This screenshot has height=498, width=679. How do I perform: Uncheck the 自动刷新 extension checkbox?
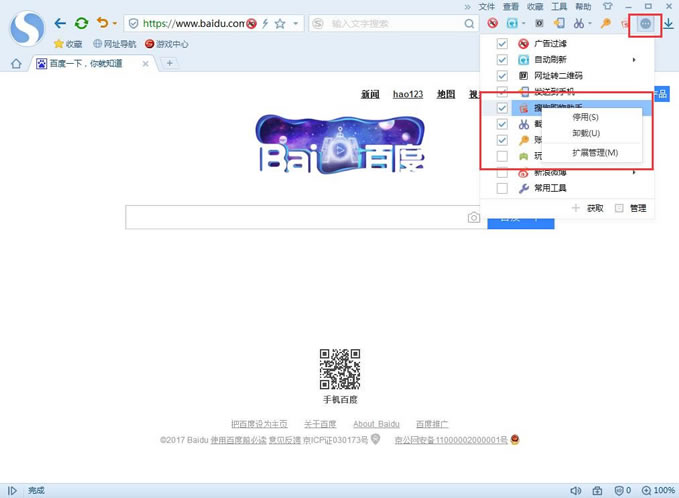click(x=502, y=60)
